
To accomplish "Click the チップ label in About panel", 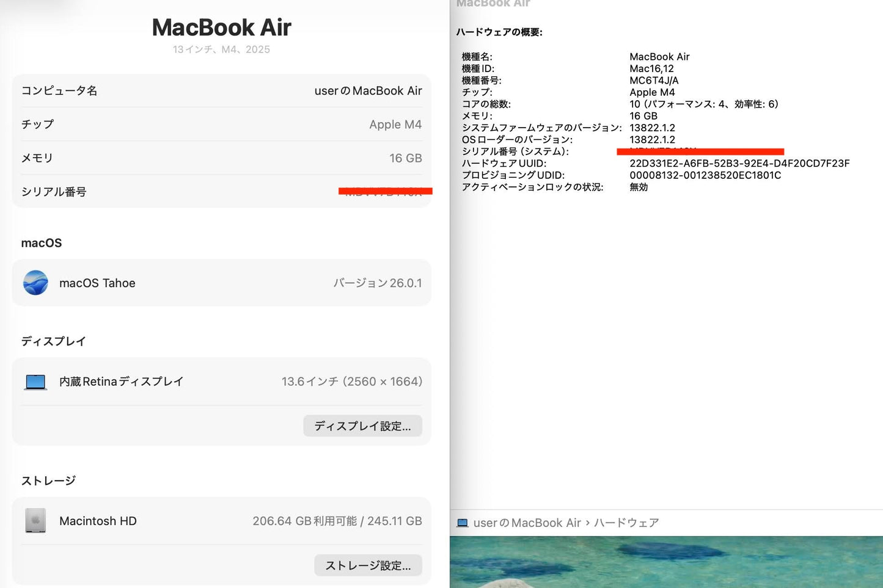I will pos(37,125).
